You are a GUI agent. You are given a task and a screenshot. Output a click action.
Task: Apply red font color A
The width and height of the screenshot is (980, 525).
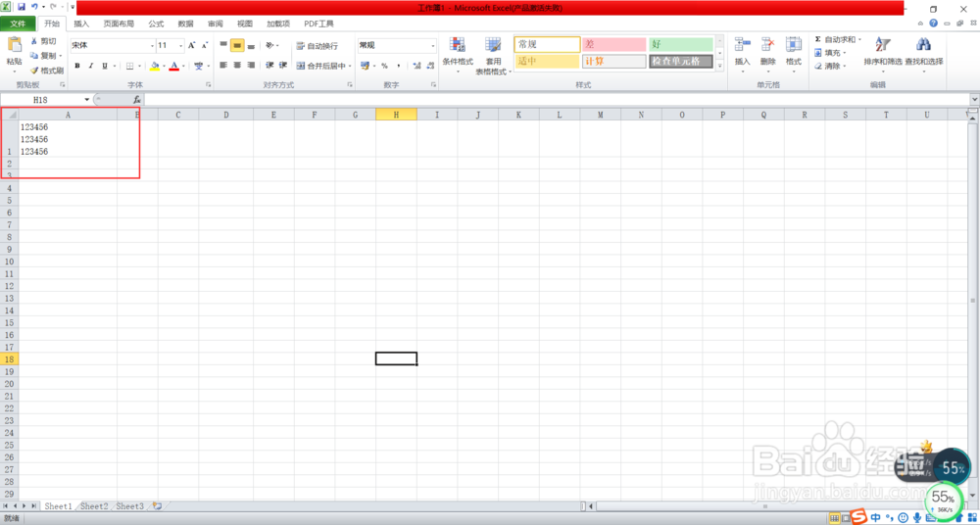[174, 66]
